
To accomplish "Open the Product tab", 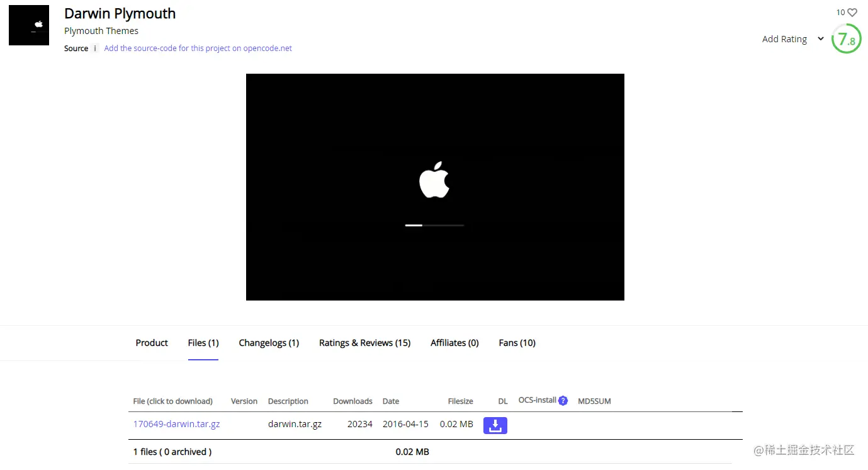I will (152, 343).
